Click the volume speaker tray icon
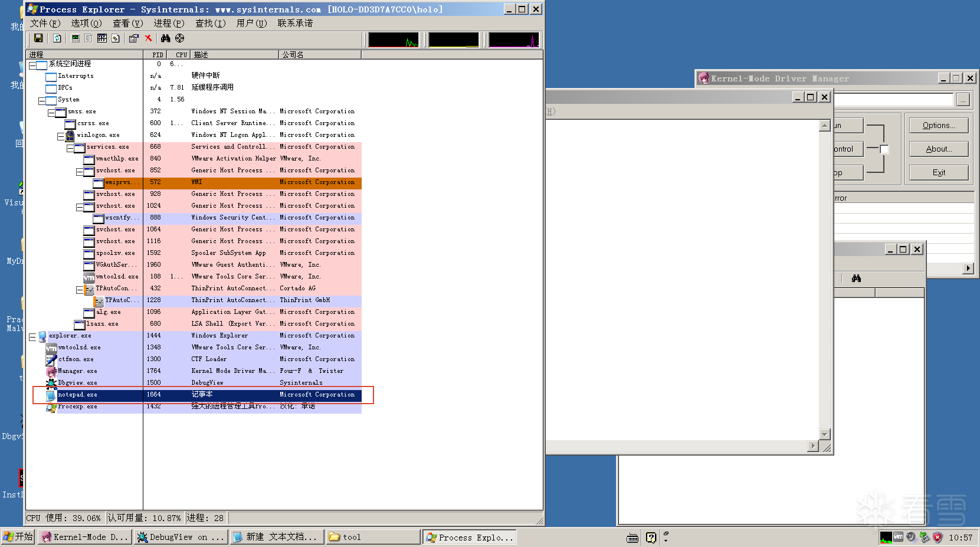Image resolution: width=980 pixels, height=547 pixels. tap(912, 537)
